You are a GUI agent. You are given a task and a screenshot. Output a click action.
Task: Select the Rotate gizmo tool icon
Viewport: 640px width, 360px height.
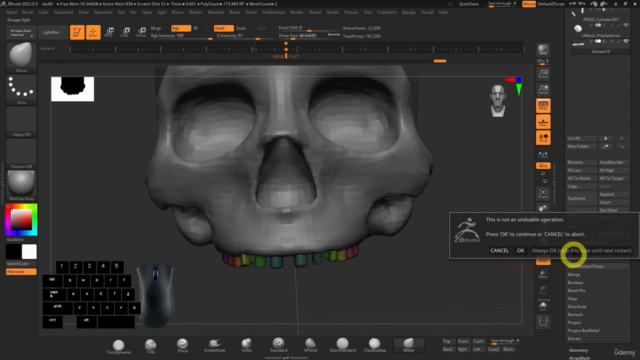tap(141, 32)
